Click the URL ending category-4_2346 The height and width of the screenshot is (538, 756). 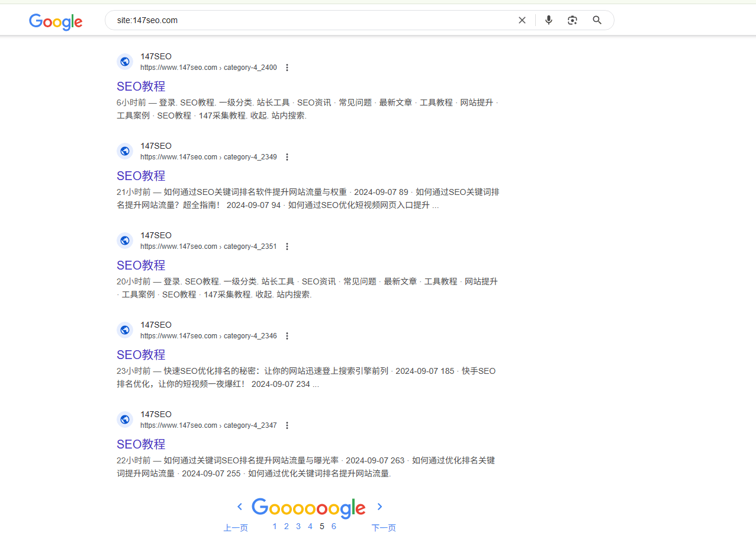(208, 336)
